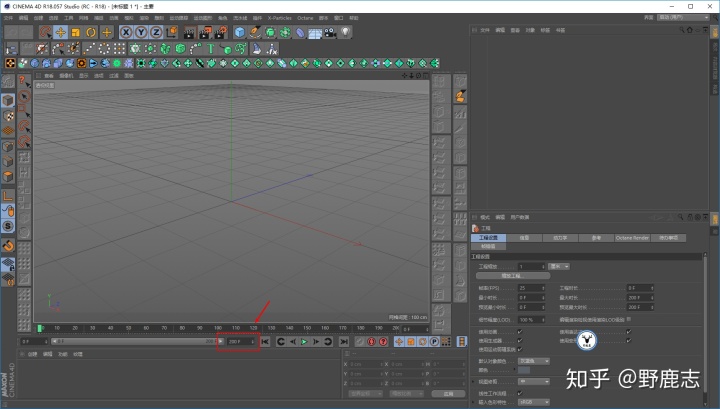Expand the view clipping disclosure triangle

tap(474, 382)
